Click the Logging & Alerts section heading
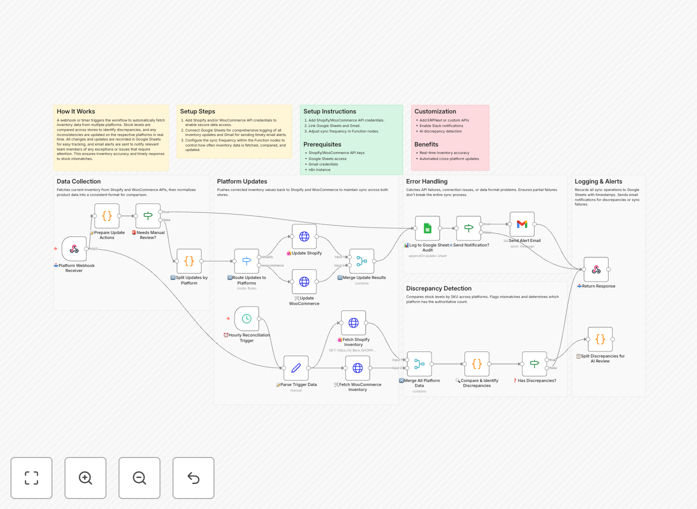The width and height of the screenshot is (697, 509). [x=598, y=181]
